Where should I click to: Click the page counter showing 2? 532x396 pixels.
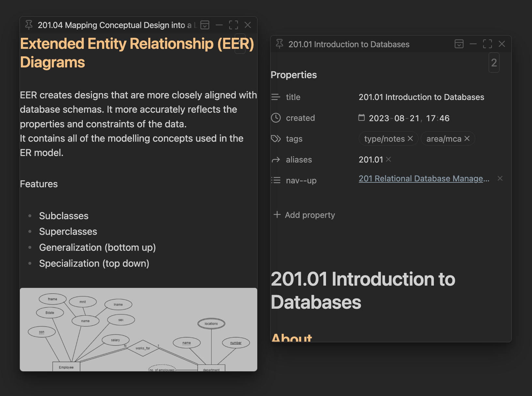(x=494, y=63)
